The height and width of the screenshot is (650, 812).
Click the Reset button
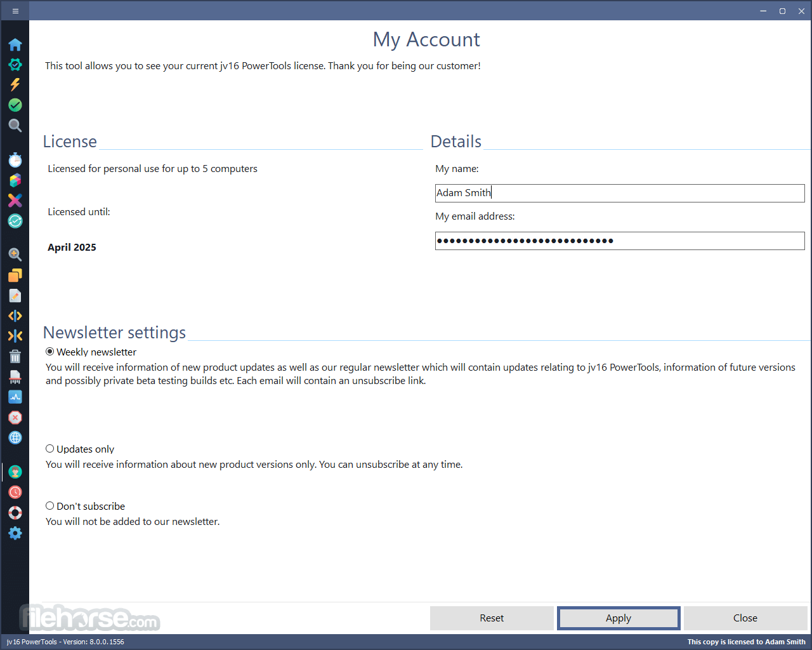click(x=492, y=618)
